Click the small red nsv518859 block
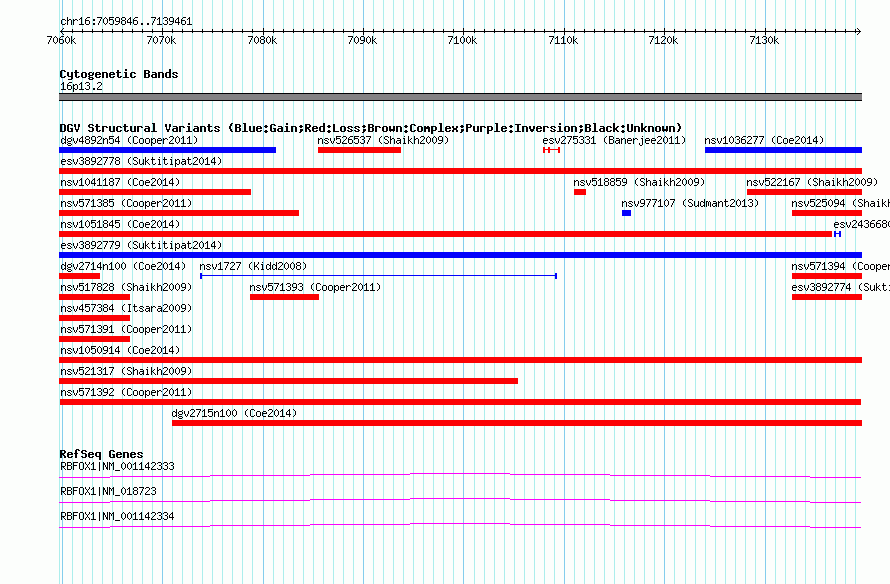Viewport: 890px width, 584px height. point(580,192)
